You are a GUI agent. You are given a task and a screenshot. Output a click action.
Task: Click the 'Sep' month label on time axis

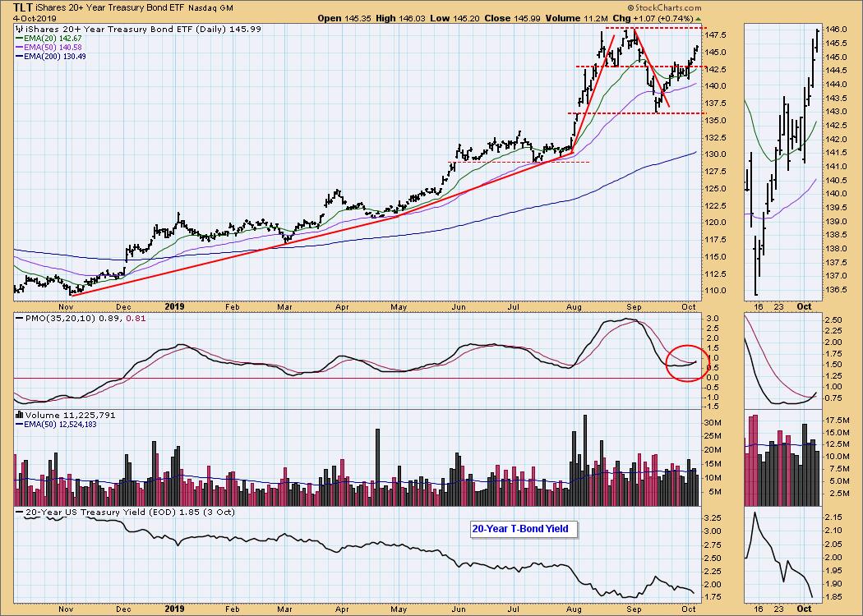635,307
